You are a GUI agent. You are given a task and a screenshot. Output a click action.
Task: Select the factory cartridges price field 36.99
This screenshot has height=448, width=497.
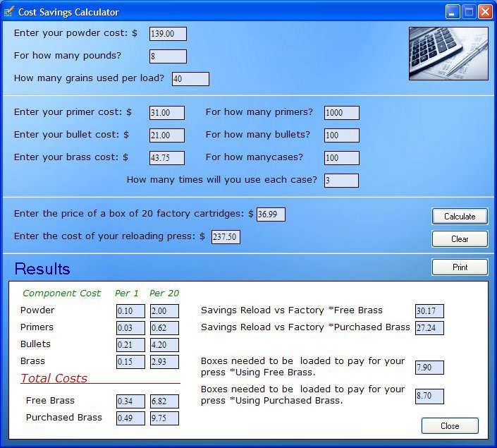coord(271,214)
